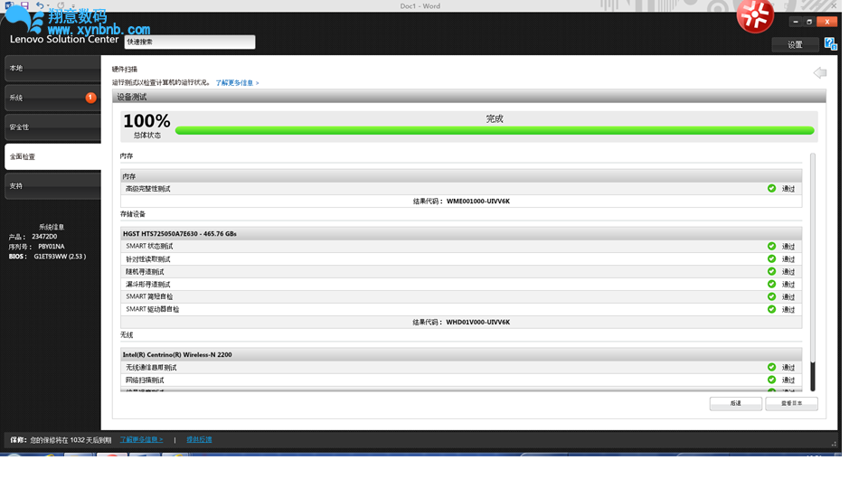The image size is (868, 488).
Task: Open the 系统 sidebar tab
Action: coord(52,98)
